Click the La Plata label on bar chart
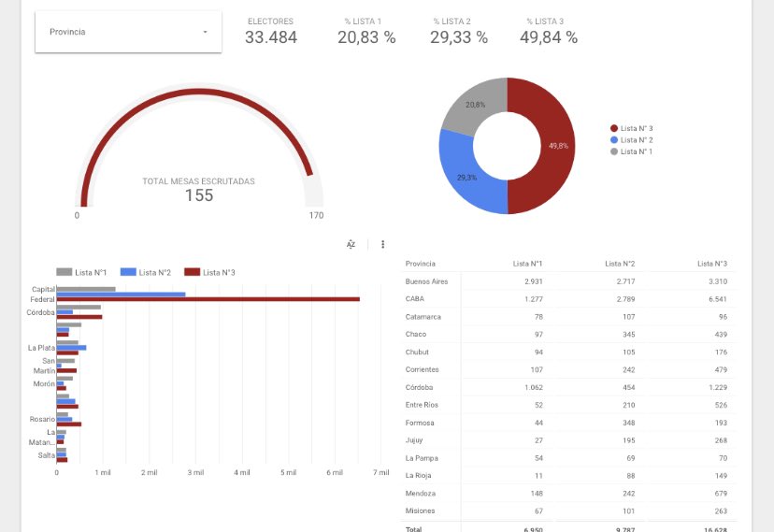The image size is (774, 532). (41, 348)
